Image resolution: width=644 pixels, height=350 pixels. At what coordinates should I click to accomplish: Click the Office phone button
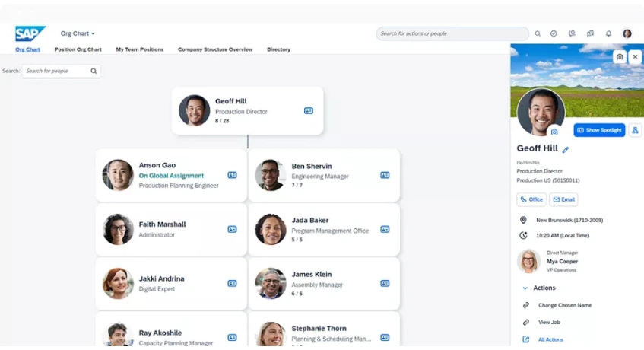(531, 199)
